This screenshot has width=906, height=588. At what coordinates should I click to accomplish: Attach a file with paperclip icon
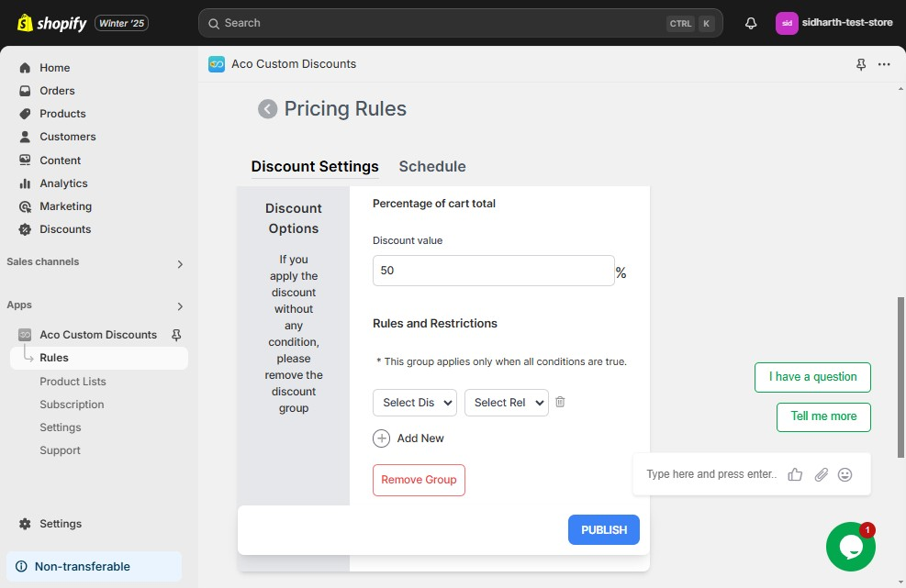[x=821, y=474]
